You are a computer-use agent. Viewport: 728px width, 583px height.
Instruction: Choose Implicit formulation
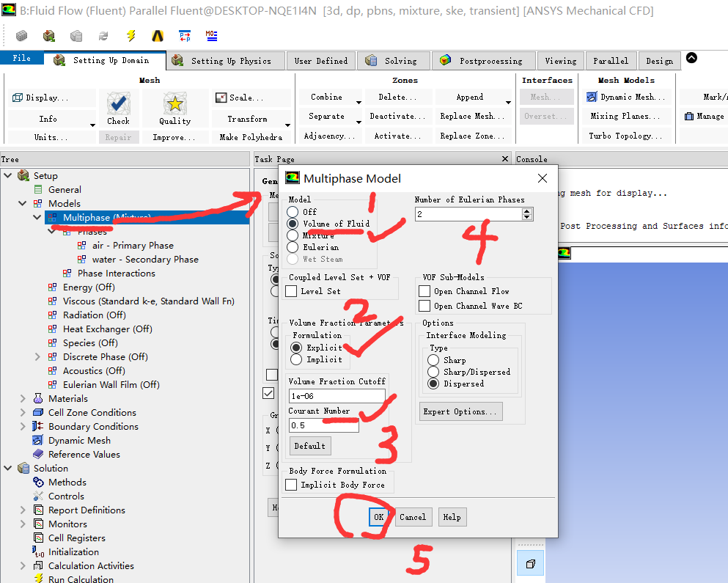(296, 359)
